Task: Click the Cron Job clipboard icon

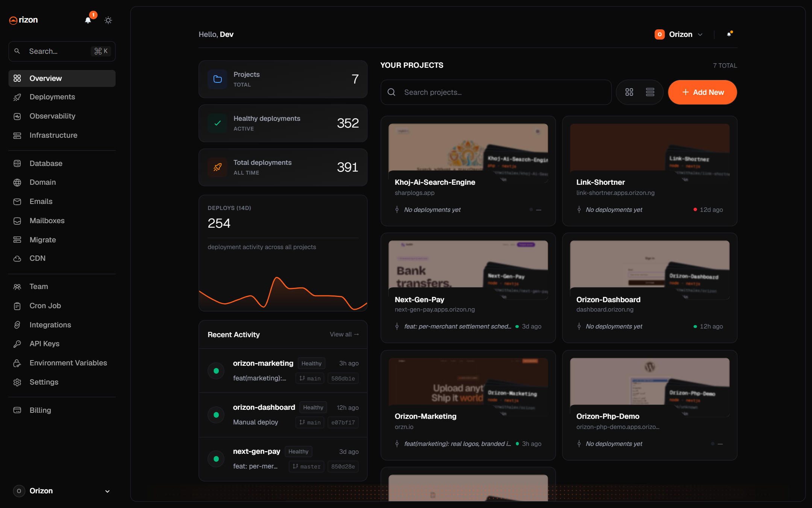Action: tap(17, 306)
